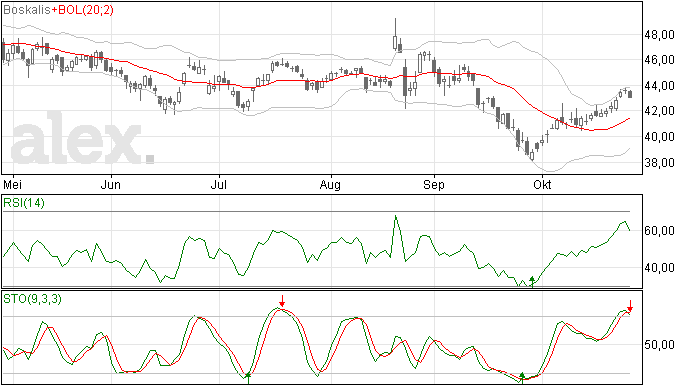
Task: Click the STO(9,3,3) panel label
Action: coord(32,299)
